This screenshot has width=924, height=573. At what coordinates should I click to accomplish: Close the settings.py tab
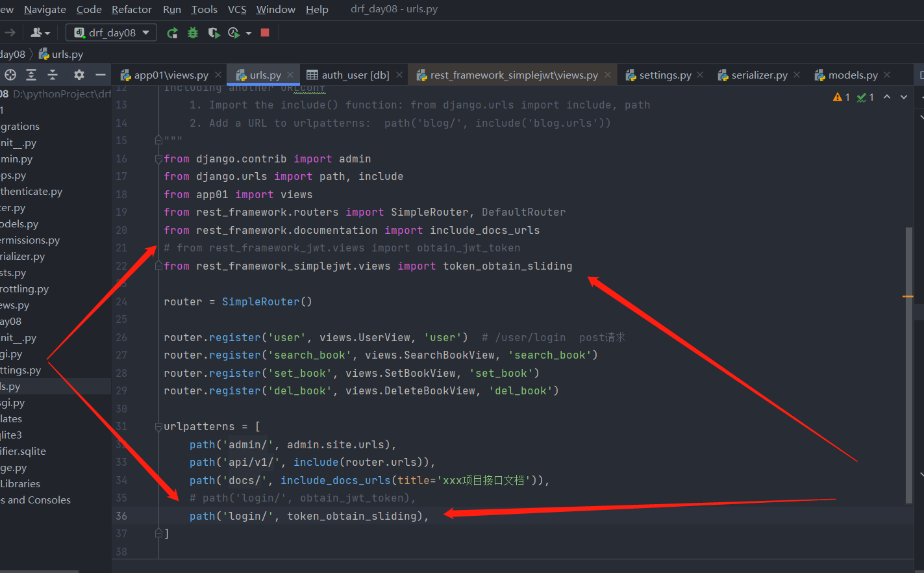700,75
